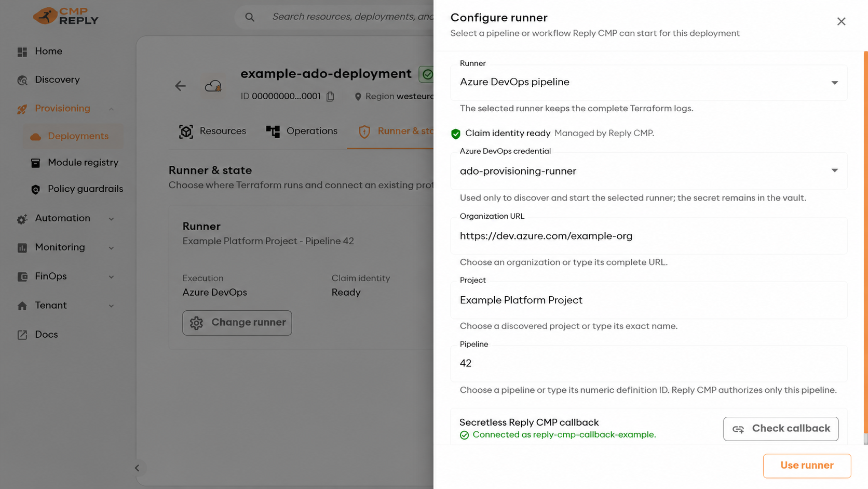Click the callback connected check icon
Viewport: 868px width, 489px height.
click(x=464, y=435)
